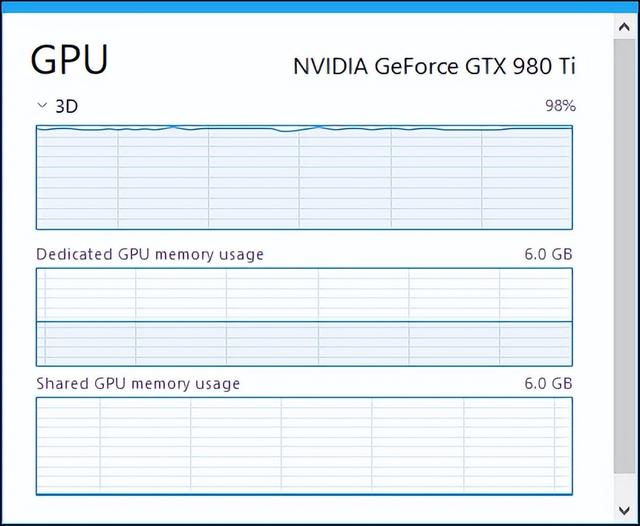Screen dimensions: 640x526
Task: Click the Shared GPU memory usage graph
Action: click(304, 446)
